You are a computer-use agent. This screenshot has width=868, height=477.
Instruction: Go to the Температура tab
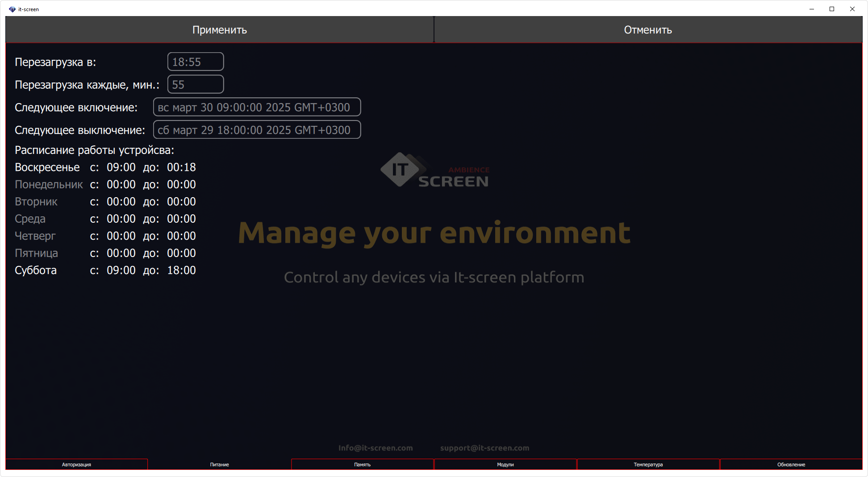click(648, 465)
